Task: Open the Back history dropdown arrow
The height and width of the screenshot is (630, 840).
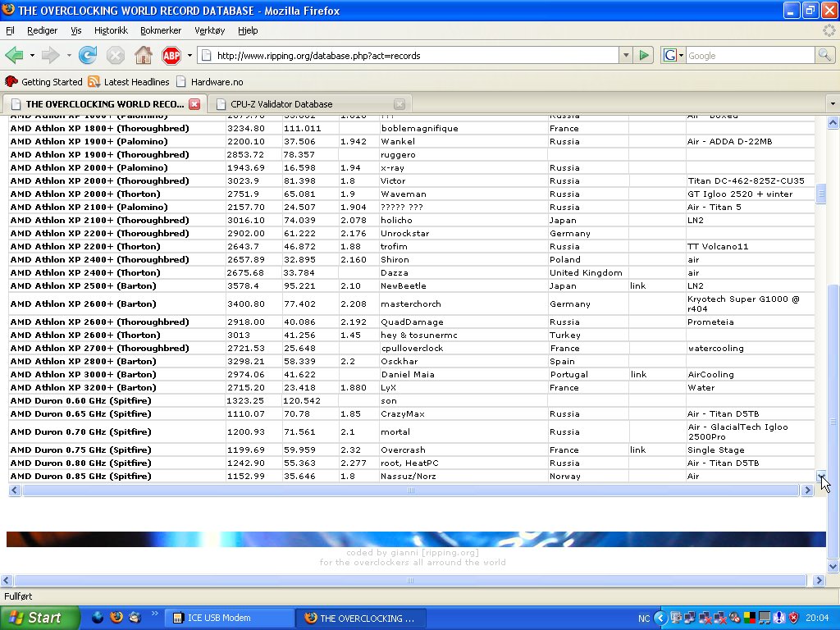Action: click(32, 55)
